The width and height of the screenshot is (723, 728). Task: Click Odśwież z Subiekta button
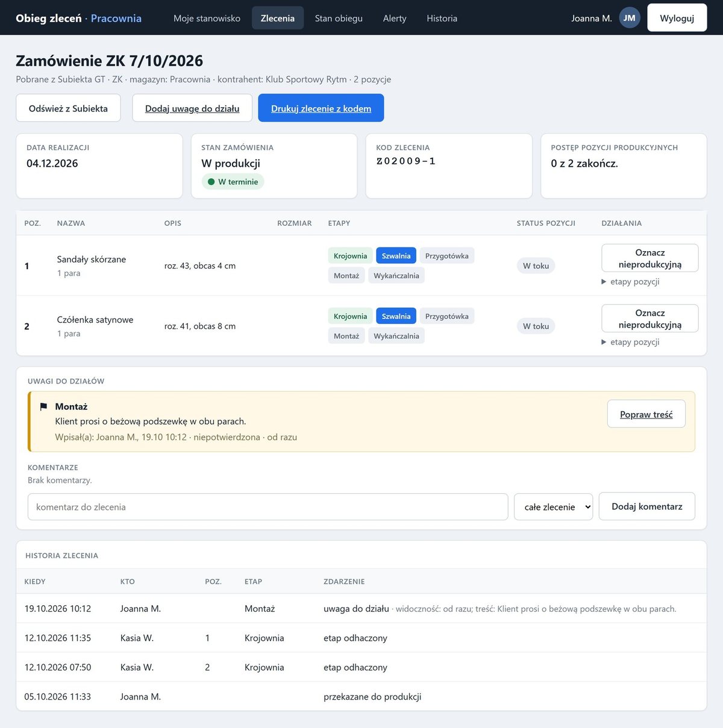click(x=68, y=108)
